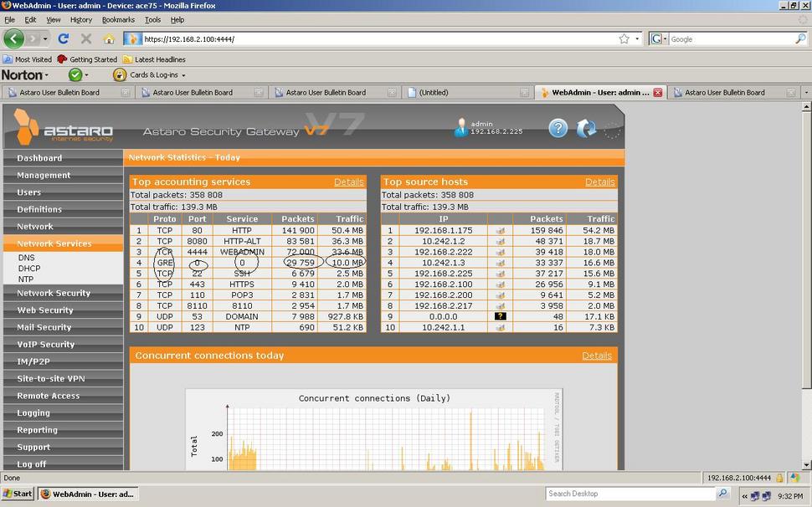Open Getting Started bookmark
This screenshot has height=507, width=812.
[88, 59]
